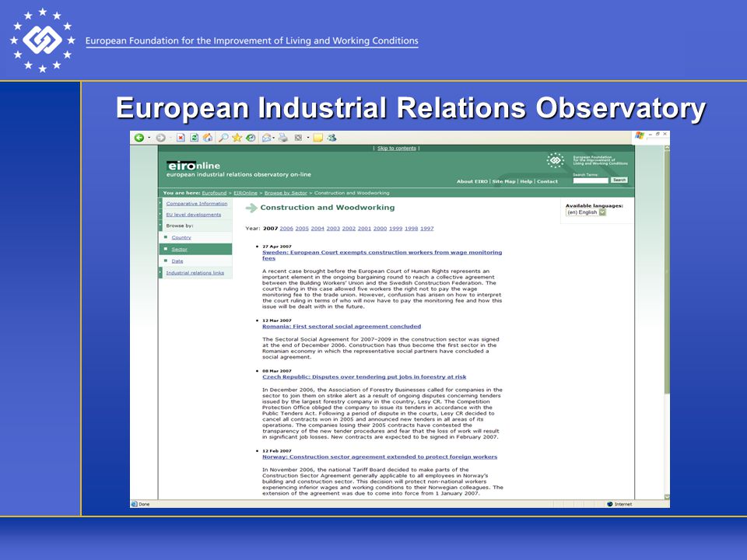Open the Edit icon dropdown arrow
The image size is (747, 560).
308,138
